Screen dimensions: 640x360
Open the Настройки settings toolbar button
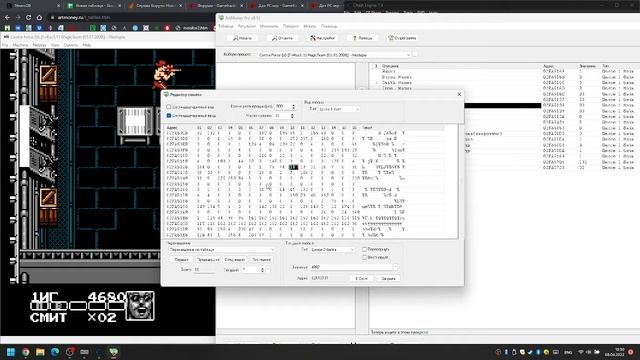[322, 38]
